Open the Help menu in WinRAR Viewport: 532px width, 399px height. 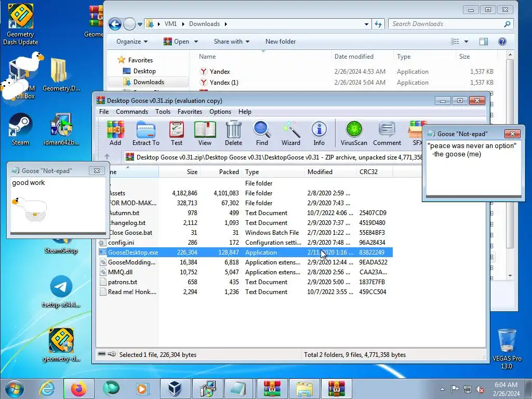click(x=245, y=112)
